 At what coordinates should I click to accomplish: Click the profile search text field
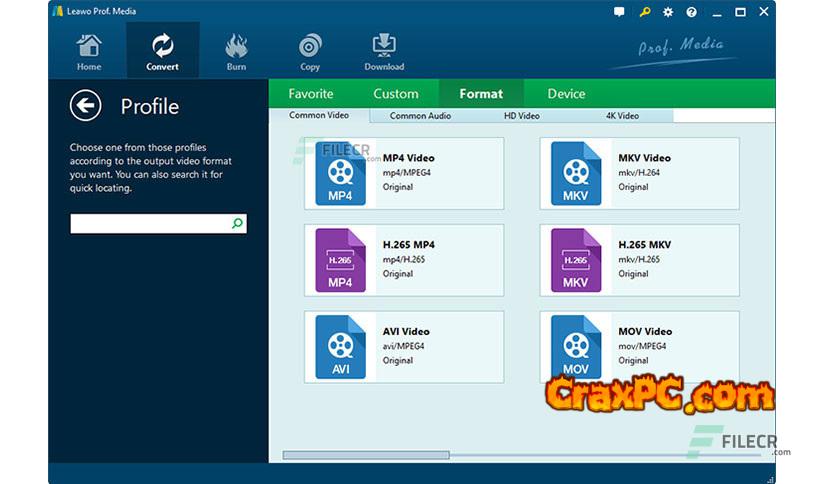point(149,224)
